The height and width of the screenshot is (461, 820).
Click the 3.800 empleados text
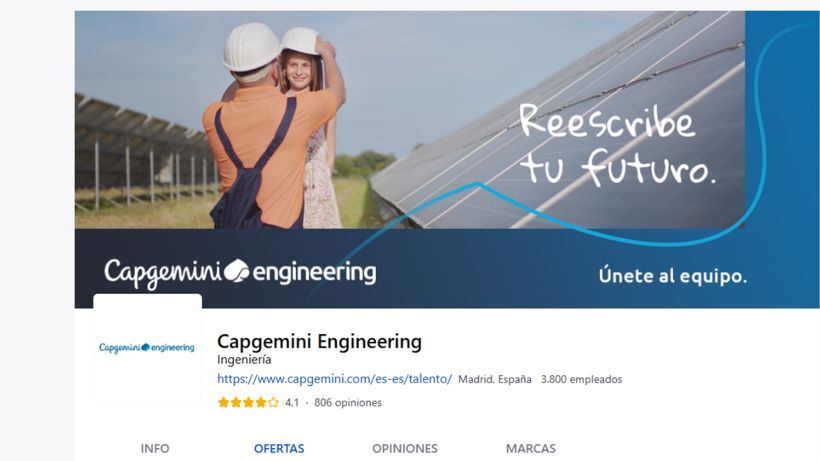coord(582,379)
